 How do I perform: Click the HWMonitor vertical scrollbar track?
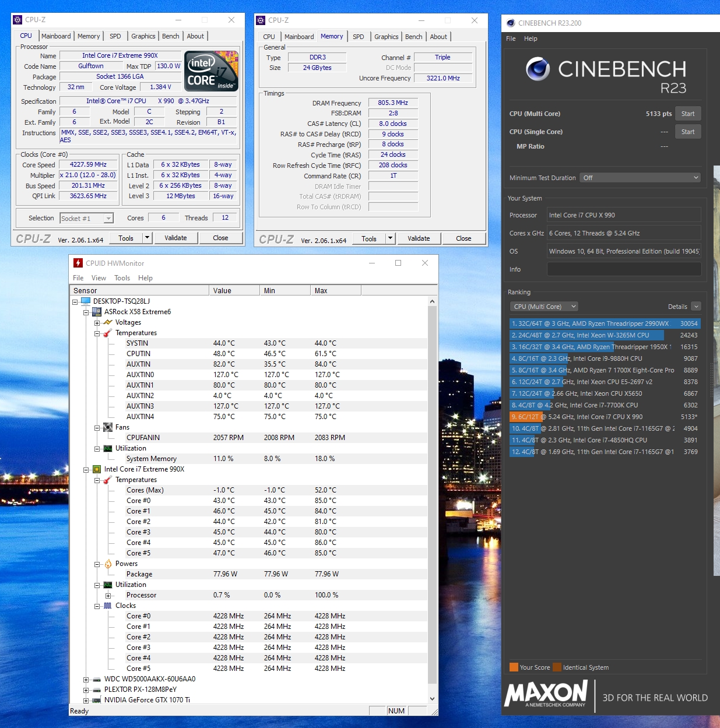coord(432,500)
